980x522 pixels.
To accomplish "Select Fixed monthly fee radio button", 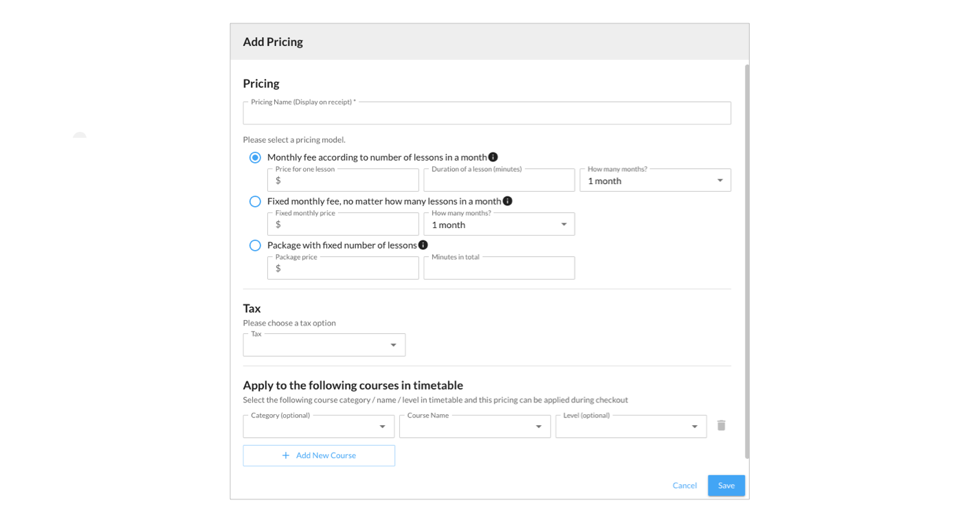I will tap(255, 201).
